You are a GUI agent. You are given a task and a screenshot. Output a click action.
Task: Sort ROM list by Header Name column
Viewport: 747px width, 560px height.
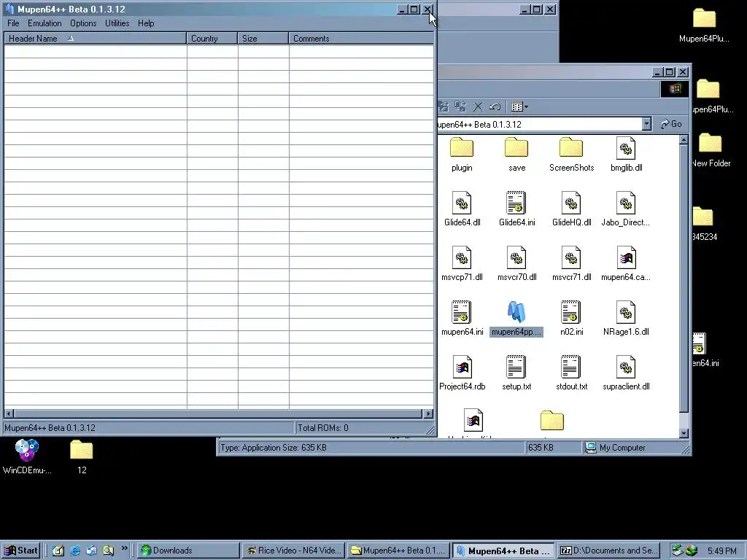point(96,39)
